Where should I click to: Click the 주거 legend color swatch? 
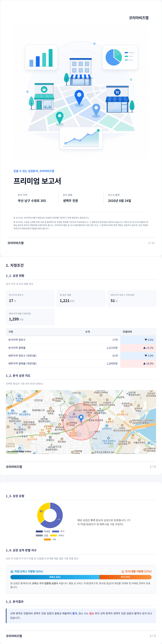click(55, 531)
